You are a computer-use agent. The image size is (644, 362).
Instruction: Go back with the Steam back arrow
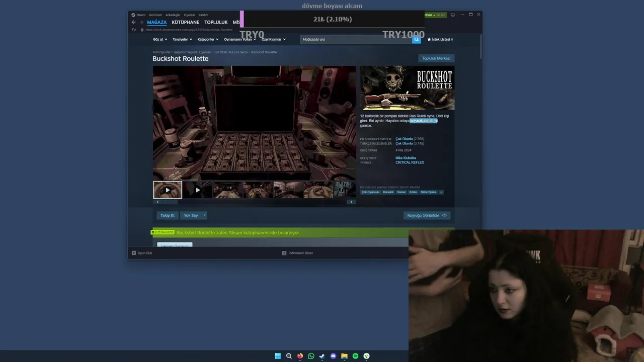pos(133,22)
